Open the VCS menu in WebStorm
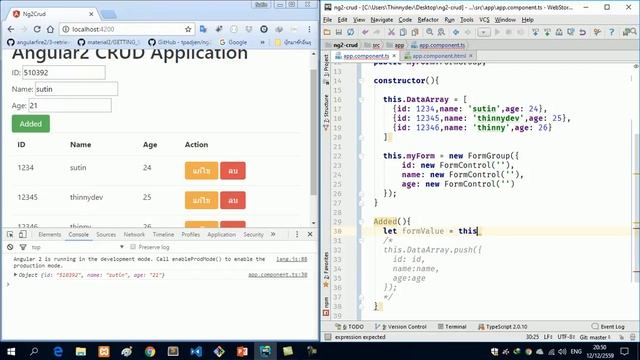The image size is (640, 360). coord(484,20)
